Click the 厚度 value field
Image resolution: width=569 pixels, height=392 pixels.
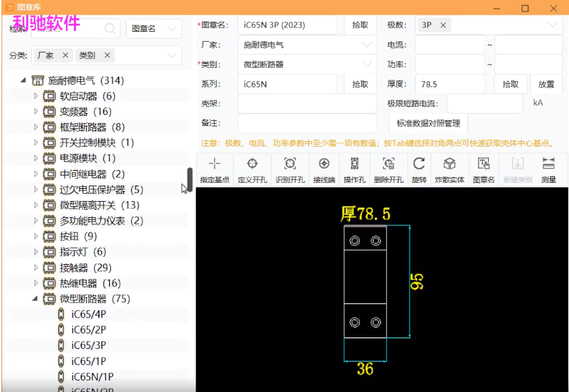[x=450, y=84]
